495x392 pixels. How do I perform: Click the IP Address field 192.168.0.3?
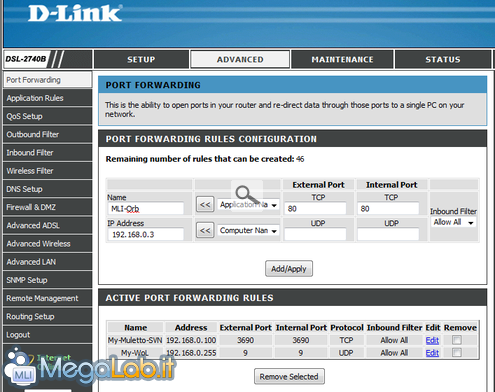146,234
